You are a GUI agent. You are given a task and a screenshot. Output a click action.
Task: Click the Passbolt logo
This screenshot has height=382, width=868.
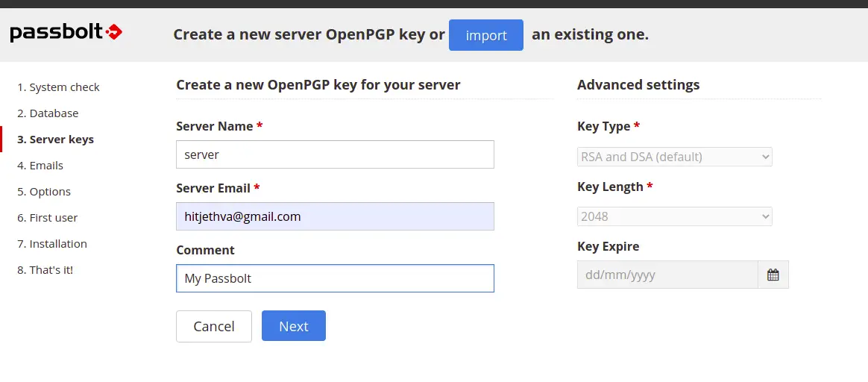coord(66,33)
